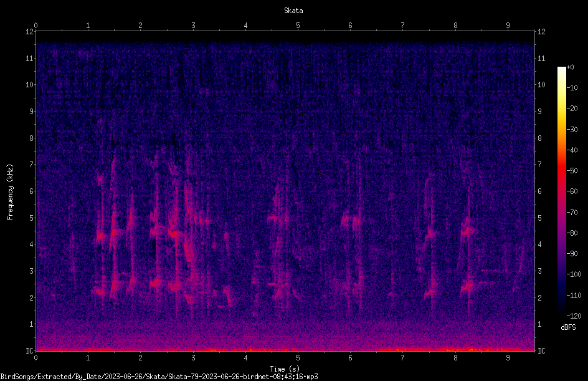Click the "5" tick on the left frequency axis
This screenshot has height=381, width=588.
(x=32, y=218)
